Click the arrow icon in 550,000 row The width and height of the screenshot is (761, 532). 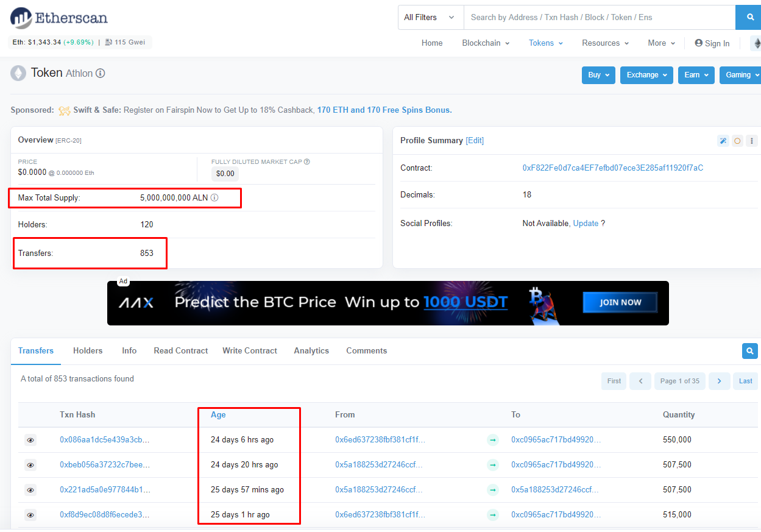point(493,439)
